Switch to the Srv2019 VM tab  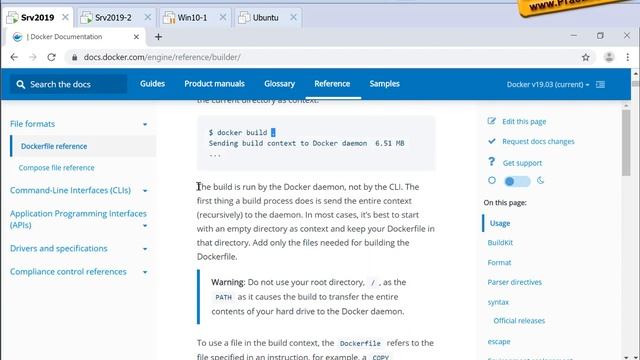click(38, 18)
